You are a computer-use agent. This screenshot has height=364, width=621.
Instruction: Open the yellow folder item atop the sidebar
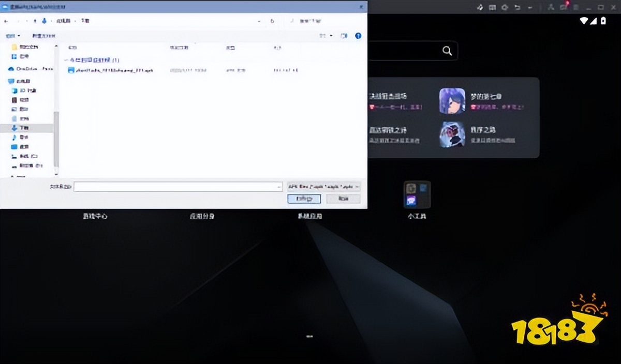pos(25,47)
